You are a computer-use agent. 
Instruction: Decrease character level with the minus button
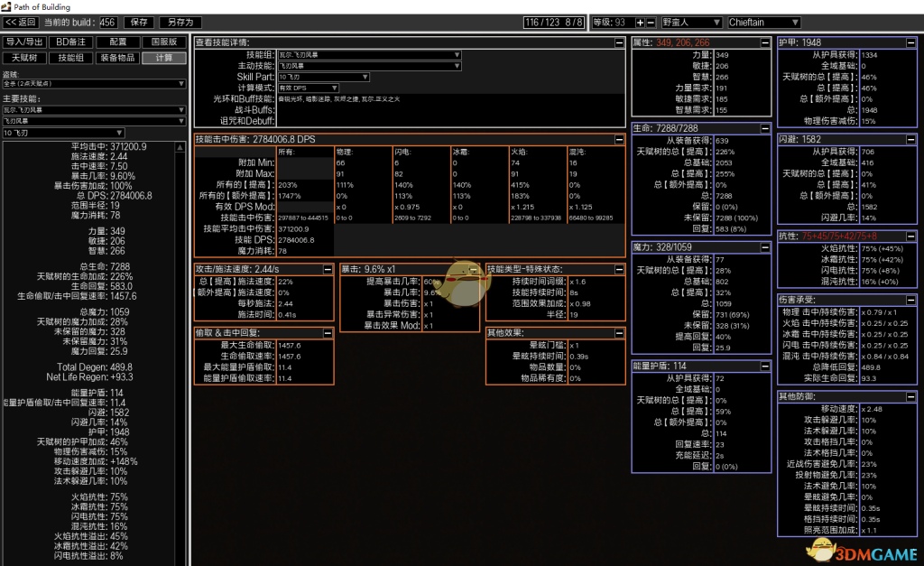[x=651, y=23]
